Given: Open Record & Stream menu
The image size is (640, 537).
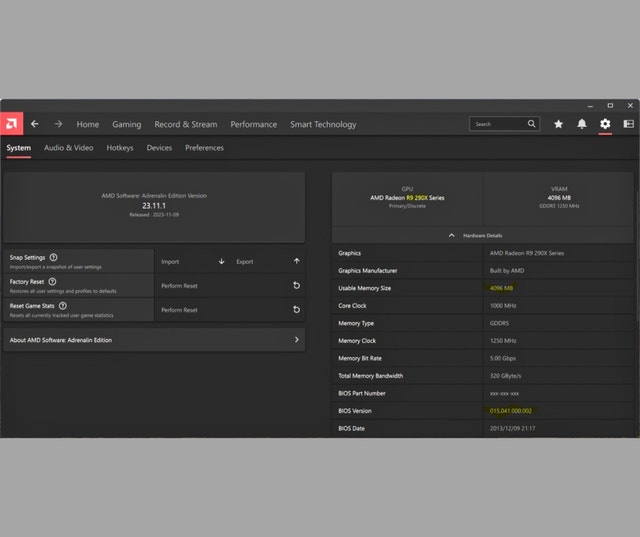Looking at the screenshot, I should 186,124.
